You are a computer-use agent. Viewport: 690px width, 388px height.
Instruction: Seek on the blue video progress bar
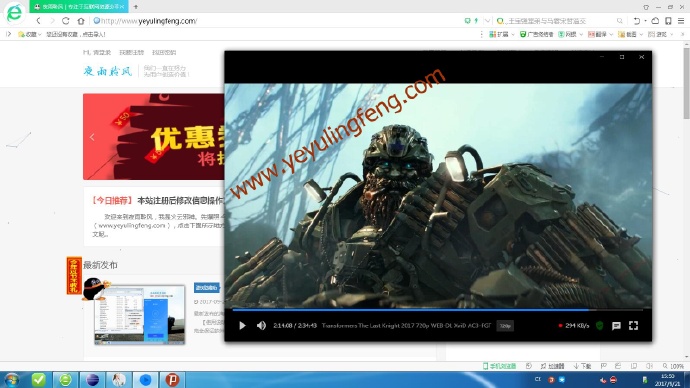pyautogui.click(x=437, y=310)
